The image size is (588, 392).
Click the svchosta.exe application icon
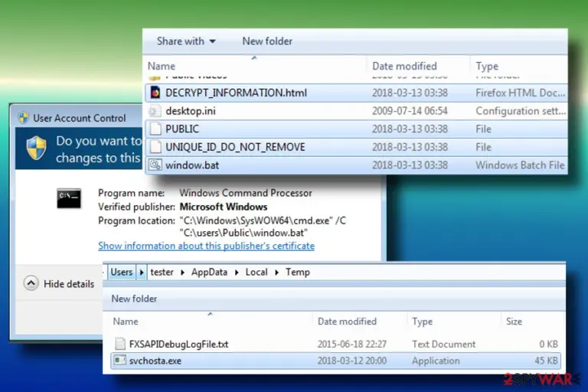click(x=119, y=360)
